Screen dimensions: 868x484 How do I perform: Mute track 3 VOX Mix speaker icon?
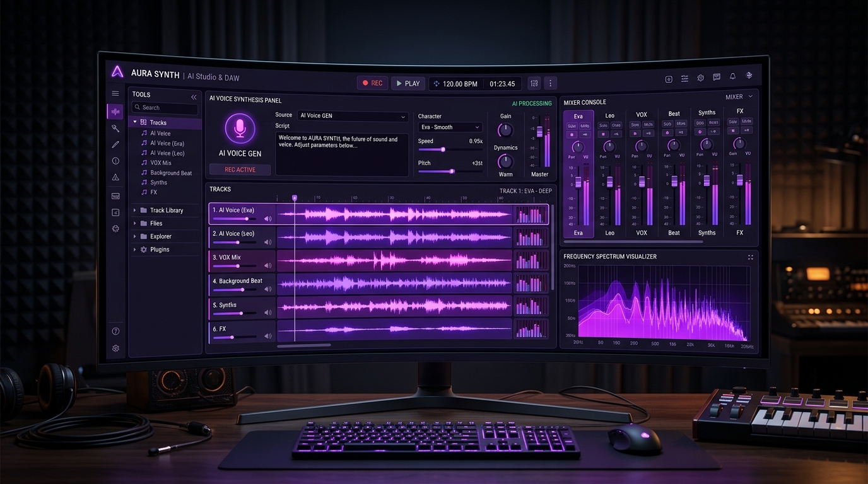268,266
